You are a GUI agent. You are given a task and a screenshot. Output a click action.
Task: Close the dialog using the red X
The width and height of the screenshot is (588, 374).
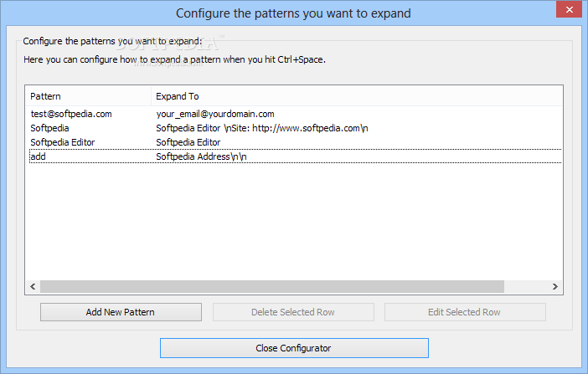coord(569,9)
